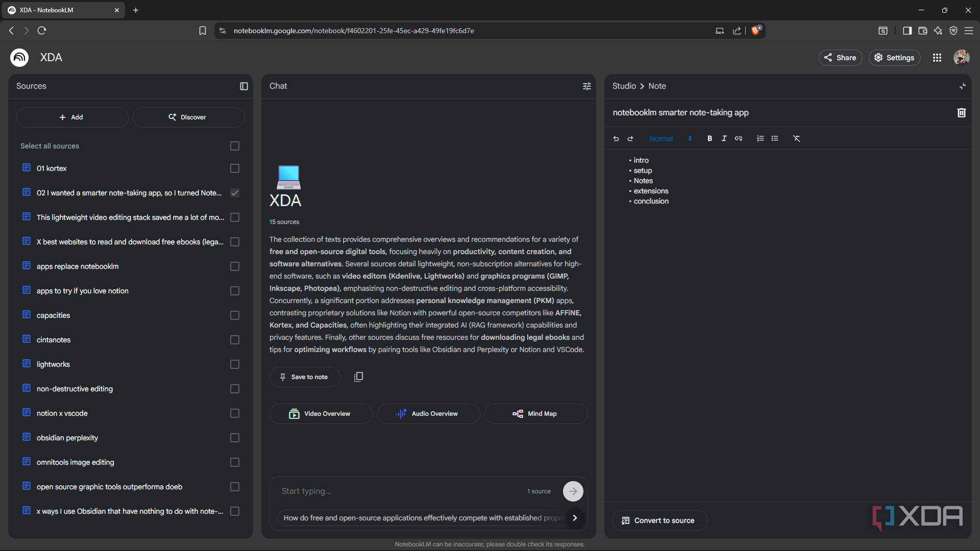This screenshot has height=551, width=980.
Task: Click Add sources button
Action: [x=72, y=117]
